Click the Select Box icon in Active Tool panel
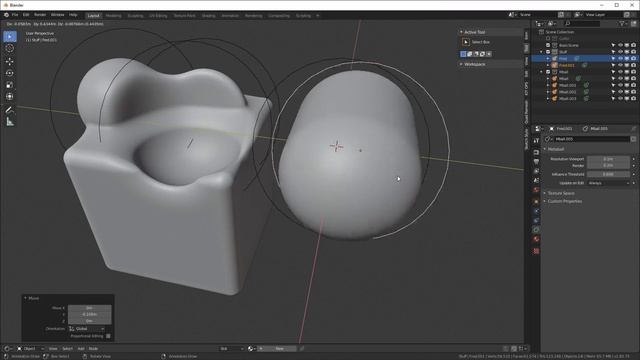 (466, 42)
